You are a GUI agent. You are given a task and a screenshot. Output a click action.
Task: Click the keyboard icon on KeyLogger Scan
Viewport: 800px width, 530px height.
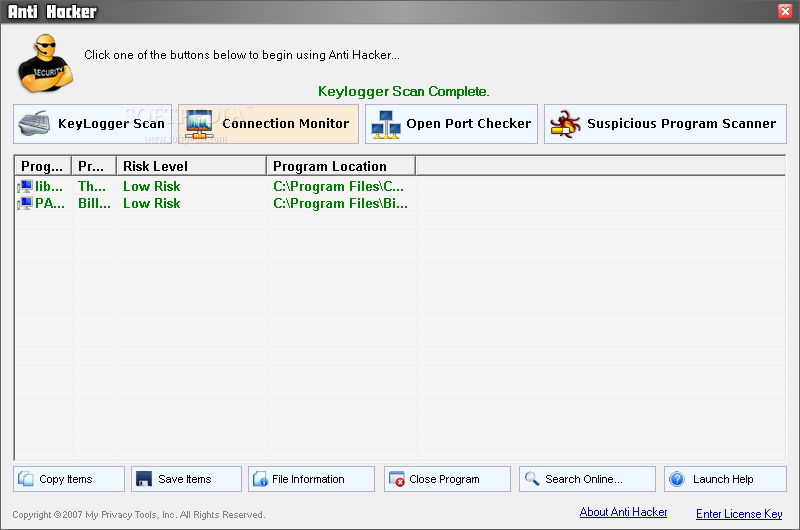[34, 123]
